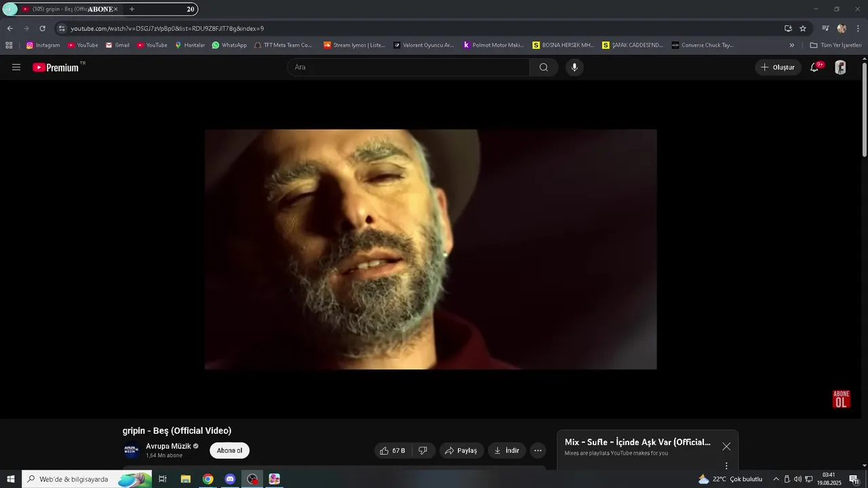Open the Windows Start menu
Viewport: 868px width, 488px height.
11,479
